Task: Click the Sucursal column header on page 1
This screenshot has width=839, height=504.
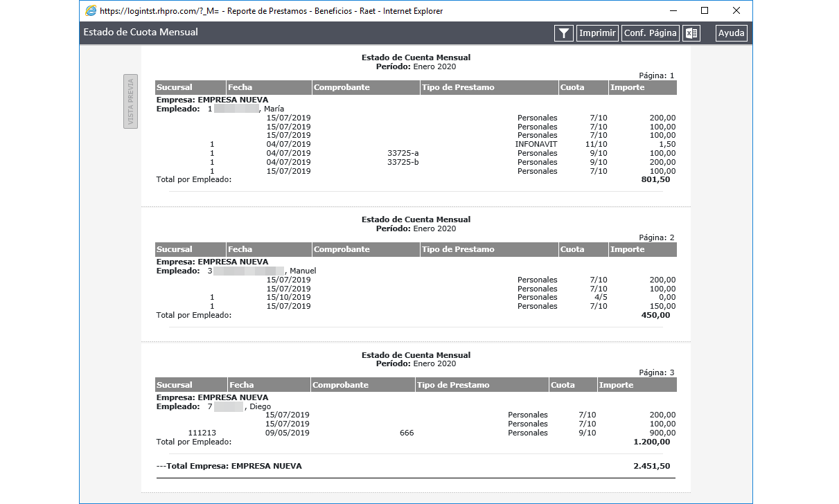Action: pyautogui.click(x=191, y=88)
